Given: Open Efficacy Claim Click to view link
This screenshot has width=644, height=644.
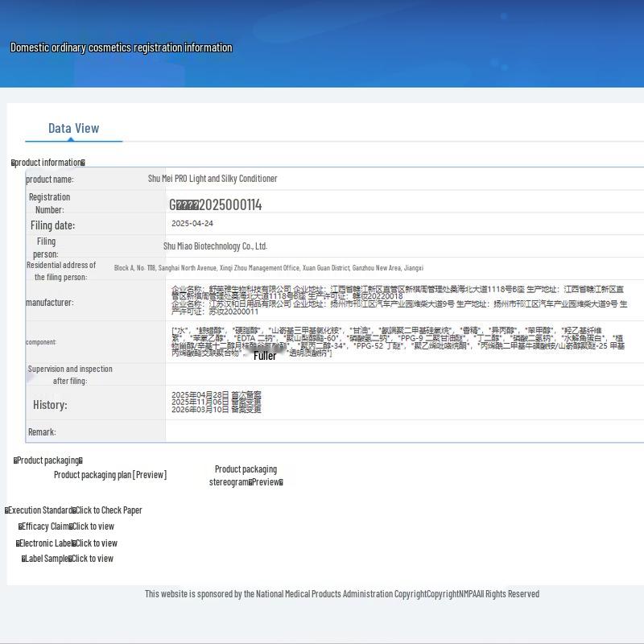Looking at the screenshot, I should (66, 526).
